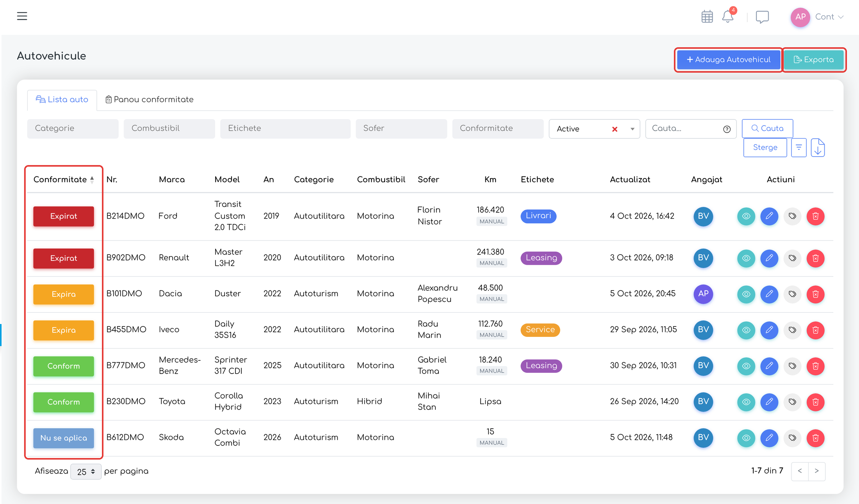The width and height of the screenshot is (859, 504).
Task: View details of B214DMO Ford
Action: 746,216
